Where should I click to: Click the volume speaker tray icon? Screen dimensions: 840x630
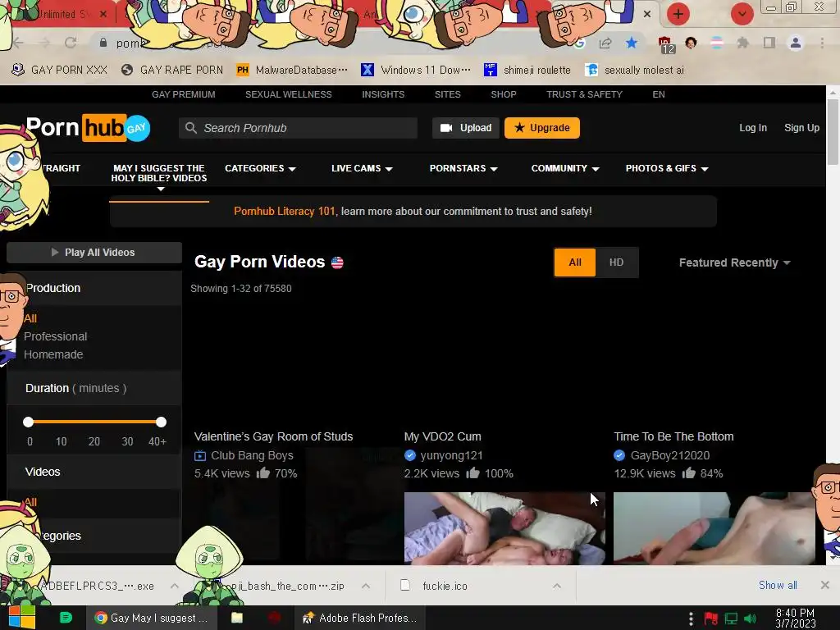[x=750, y=619]
